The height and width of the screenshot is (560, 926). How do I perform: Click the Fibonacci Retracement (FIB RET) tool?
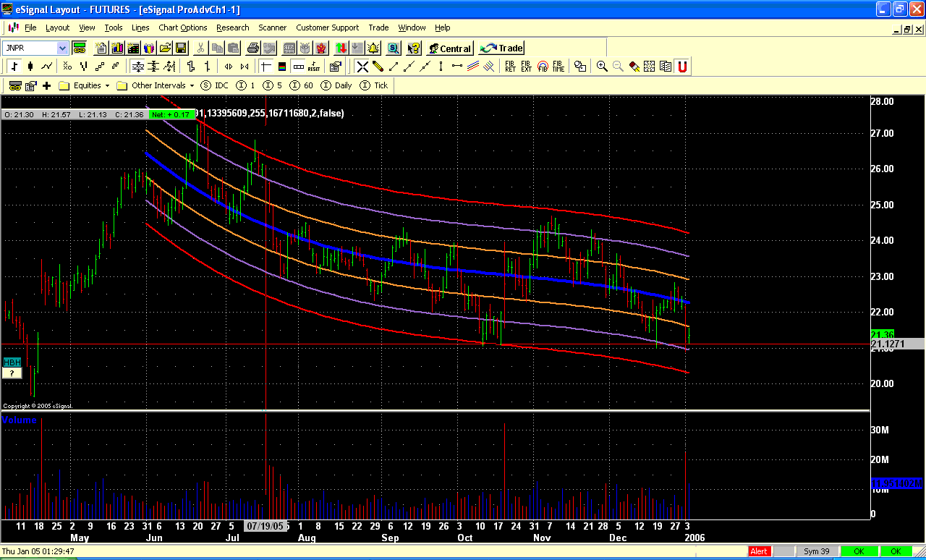point(511,67)
